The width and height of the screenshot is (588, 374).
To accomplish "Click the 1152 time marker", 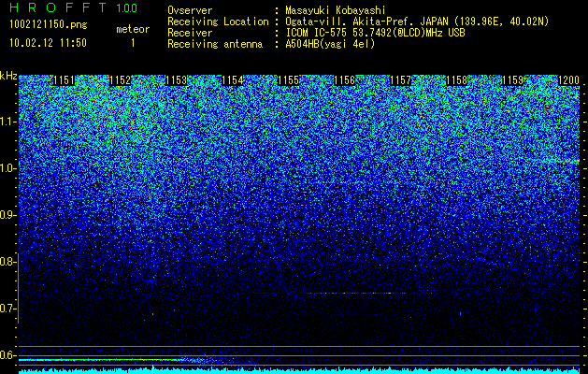I will tap(121, 80).
